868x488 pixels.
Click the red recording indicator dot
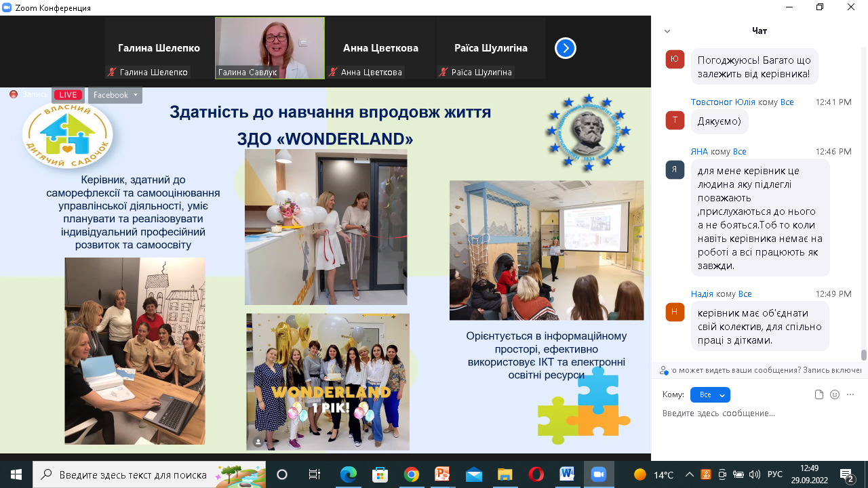[14, 95]
